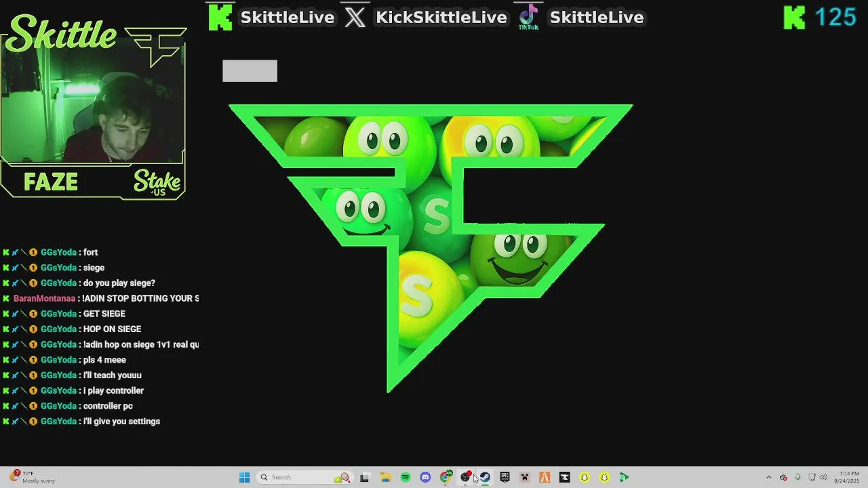The width and height of the screenshot is (868, 488).
Task: Open the Mostly sunny weather widget
Action: pos(33,477)
